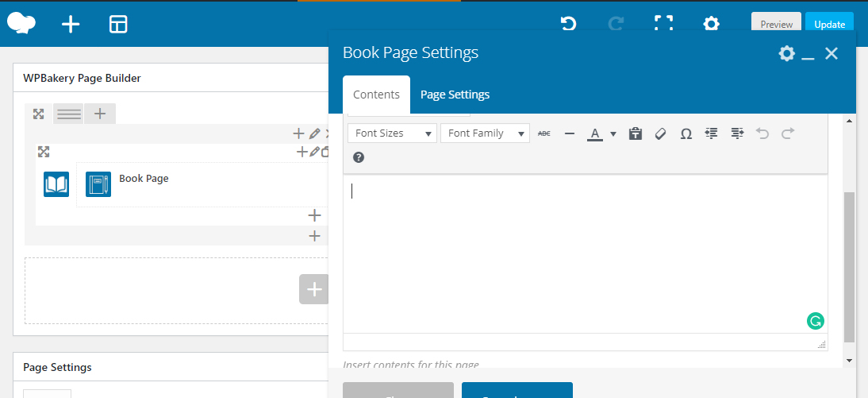Click the editor resize handle corner
Screen dimensions: 868x398
tap(822, 344)
